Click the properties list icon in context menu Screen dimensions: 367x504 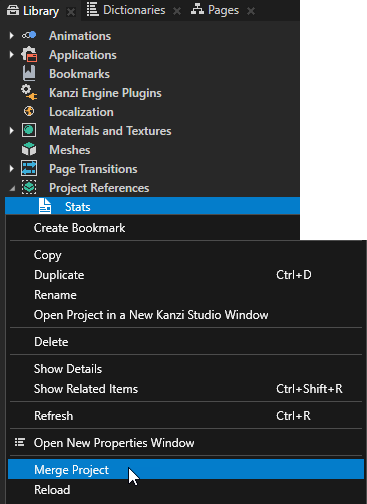coord(20,443)
